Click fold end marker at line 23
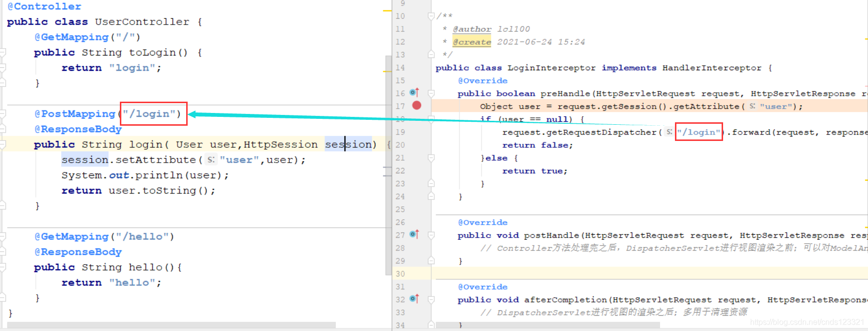 tap(431, 183)
